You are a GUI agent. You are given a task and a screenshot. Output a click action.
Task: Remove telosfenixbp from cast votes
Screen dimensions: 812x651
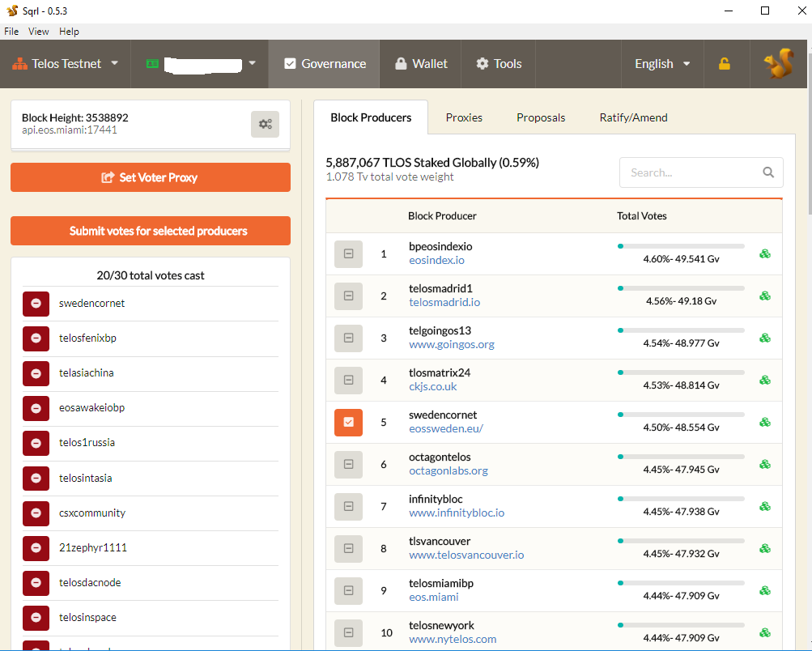pyautogui.click(x=36, y=338)
